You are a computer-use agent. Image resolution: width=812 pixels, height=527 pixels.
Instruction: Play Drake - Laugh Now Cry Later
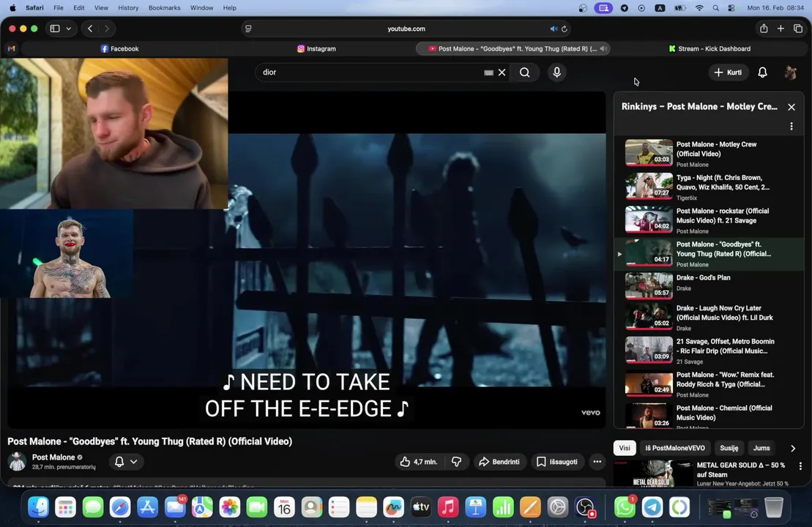[707, 318]
